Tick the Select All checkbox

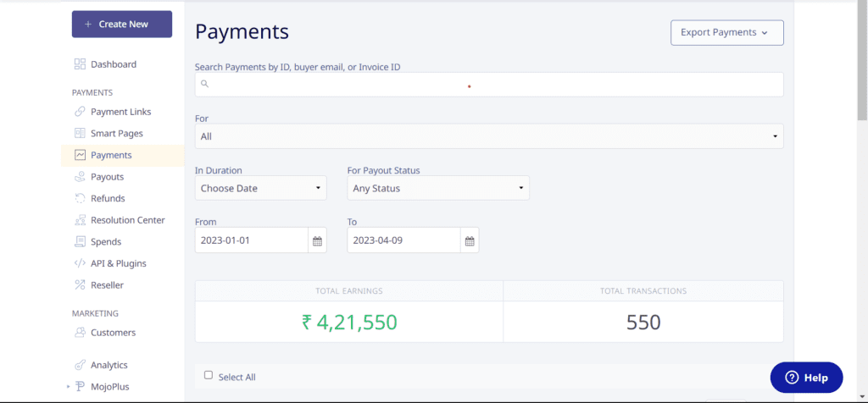pos(209,375)
